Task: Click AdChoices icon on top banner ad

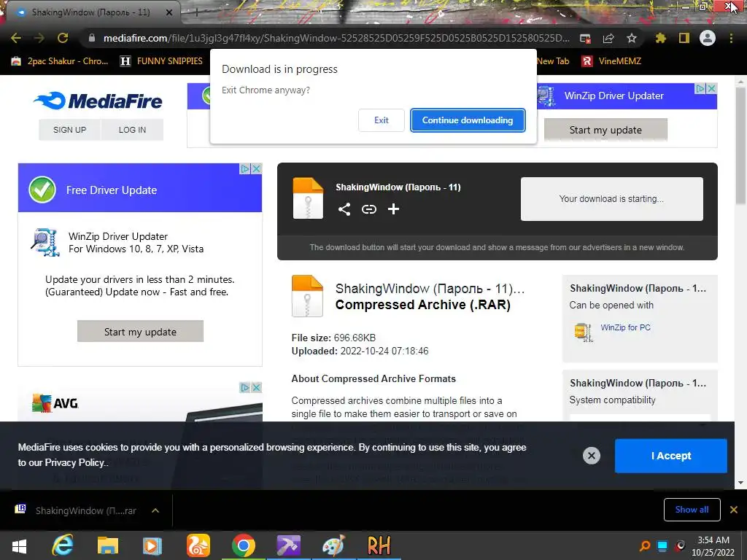Action: tap(700, 88)
